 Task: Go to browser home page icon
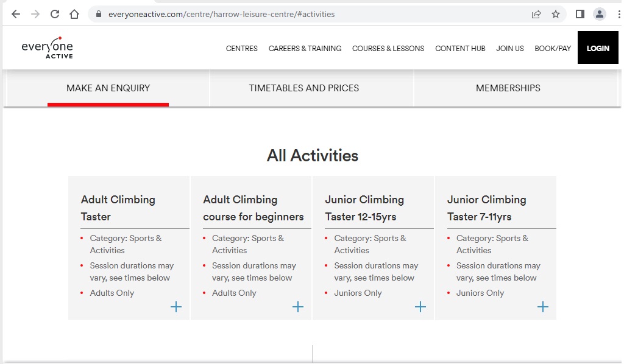tap(74, 15)
